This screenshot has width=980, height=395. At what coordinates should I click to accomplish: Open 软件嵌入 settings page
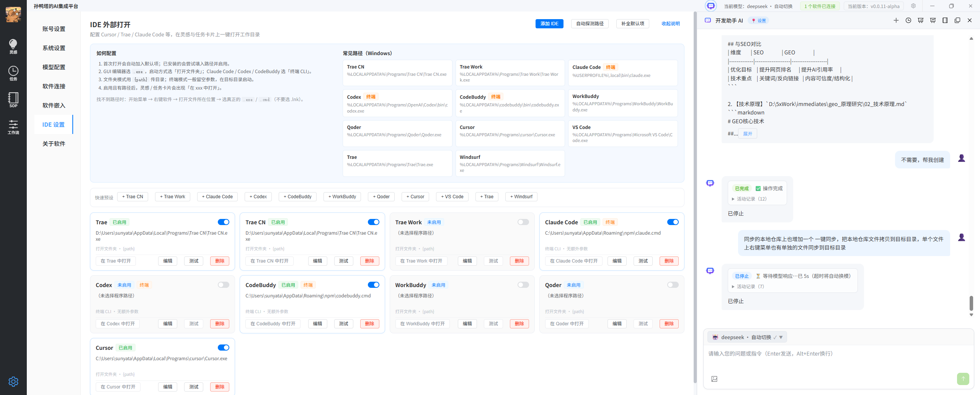point(54,106)
